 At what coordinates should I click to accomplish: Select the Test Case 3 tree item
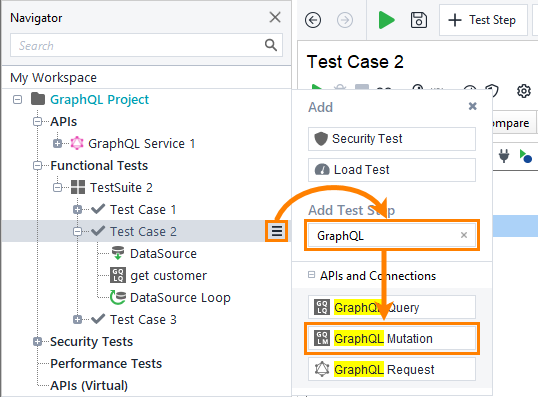click(x=143, y=320)
